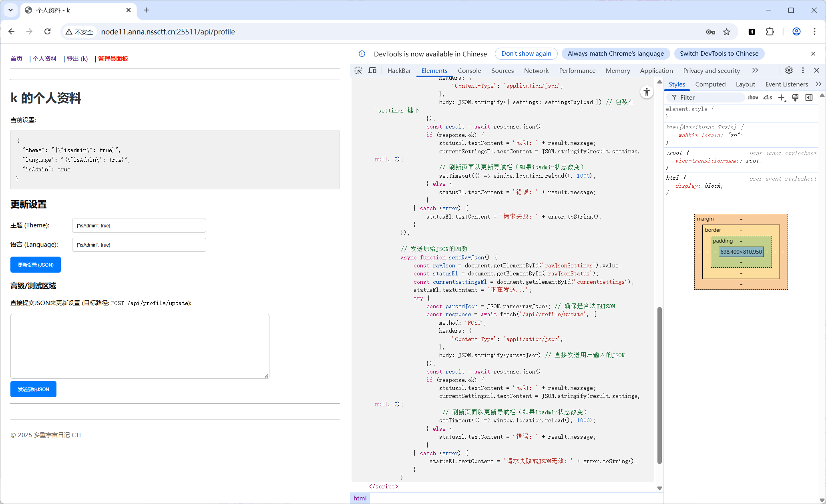Viewport: 826px width, 504px height.
Task: Open the Chrome extensions puzzle icon
Action: click(770, 32)
